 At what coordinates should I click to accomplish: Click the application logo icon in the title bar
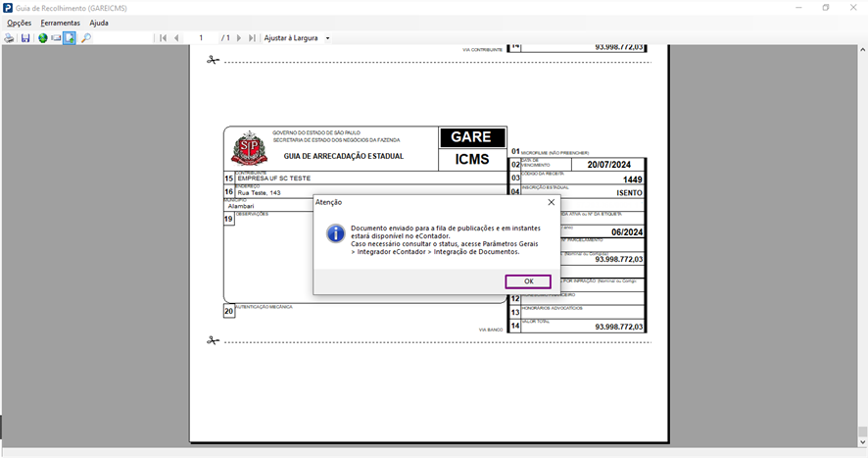click(8, 8)
